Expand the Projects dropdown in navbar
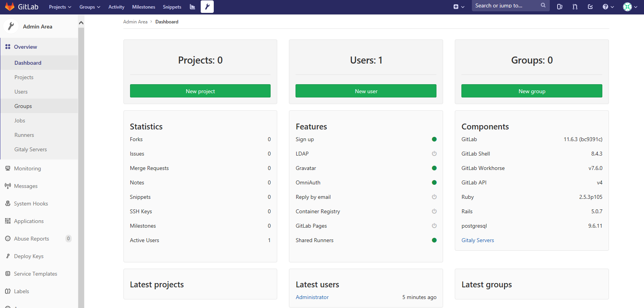This screenshot has height=308, width=644. (x=60, y=7)
